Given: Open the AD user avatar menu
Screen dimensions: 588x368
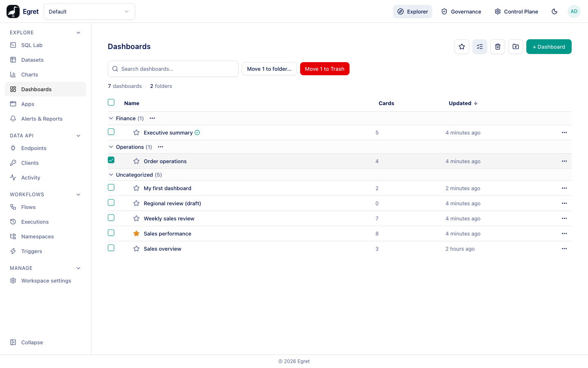Looking at the screenshot, I should tap(574, 11).
